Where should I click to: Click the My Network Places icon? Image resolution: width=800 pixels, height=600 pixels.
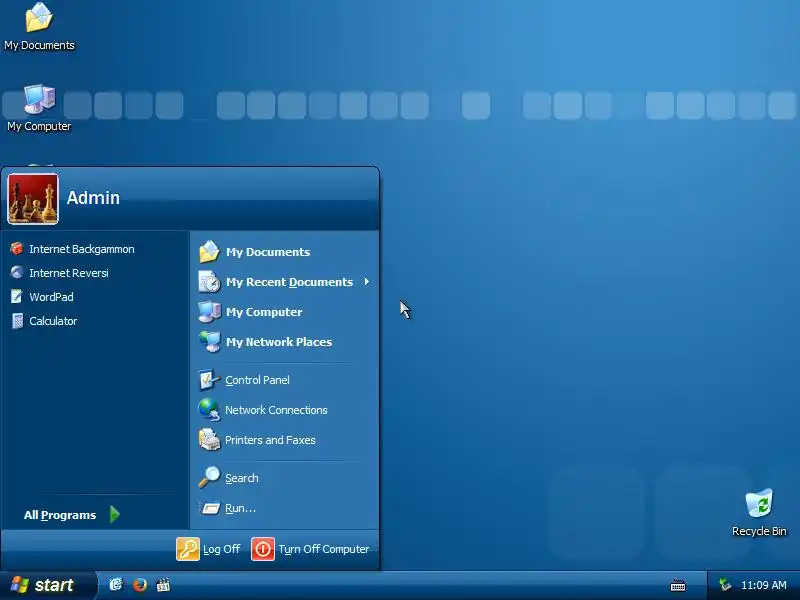[209, 342]
